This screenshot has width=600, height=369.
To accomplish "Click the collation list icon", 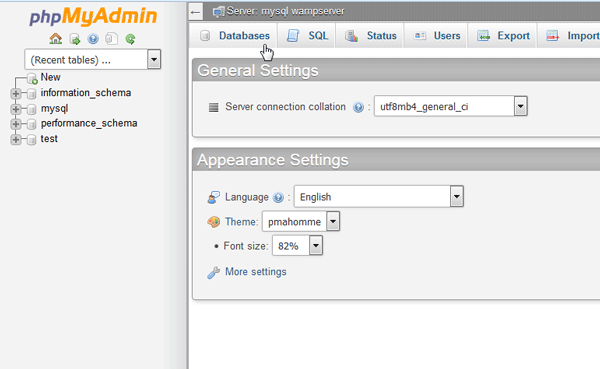I will 213,107.
